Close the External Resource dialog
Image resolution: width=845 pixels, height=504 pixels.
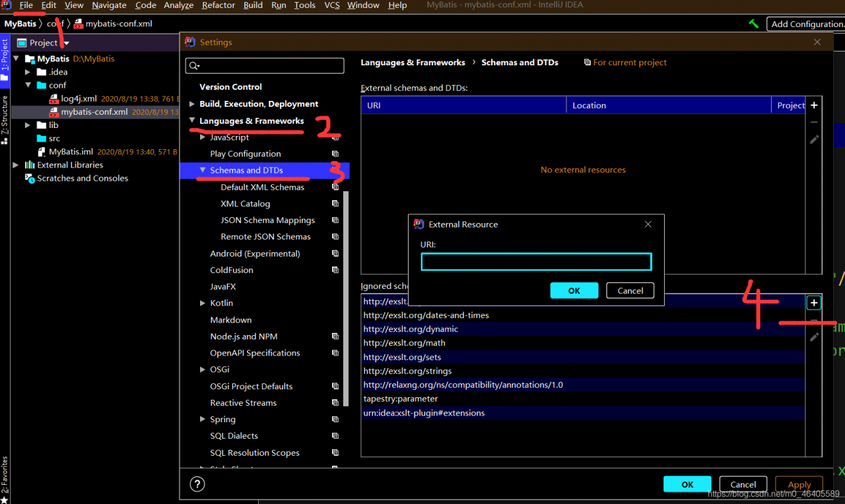click(648, 224)
